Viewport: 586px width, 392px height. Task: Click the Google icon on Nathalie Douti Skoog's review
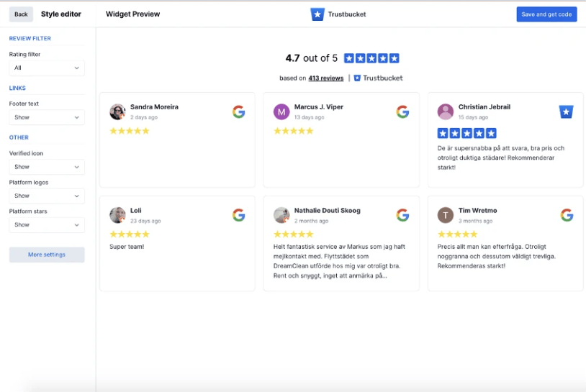pyautogui.click(x=402, y=215)
